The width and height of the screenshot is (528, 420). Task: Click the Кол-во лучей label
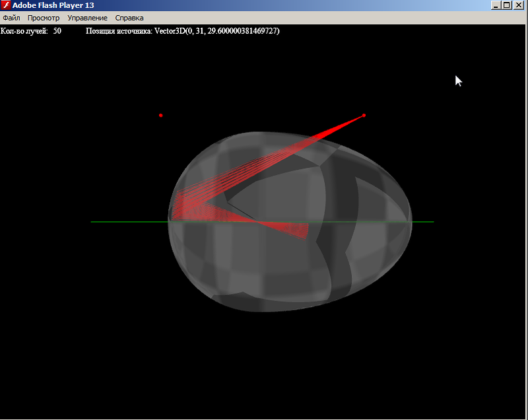coord(24,31)
